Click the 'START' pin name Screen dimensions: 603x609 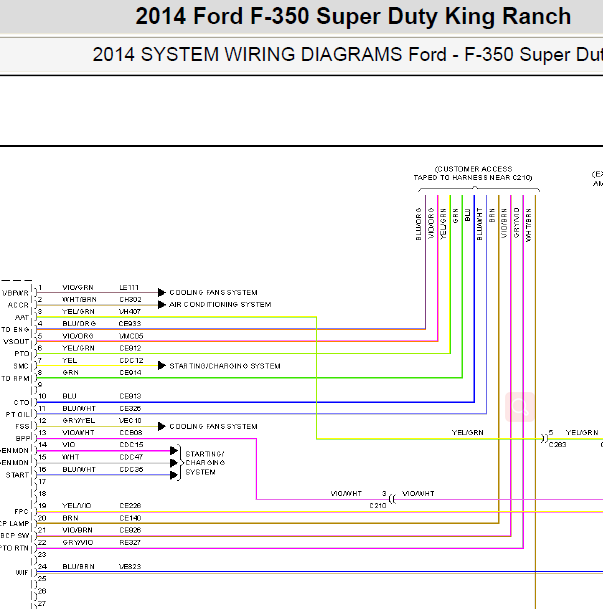(x=17, y=475)
